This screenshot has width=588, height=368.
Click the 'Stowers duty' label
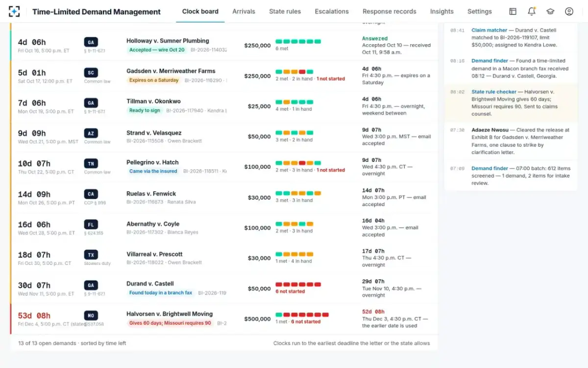(x=98, y=263)
